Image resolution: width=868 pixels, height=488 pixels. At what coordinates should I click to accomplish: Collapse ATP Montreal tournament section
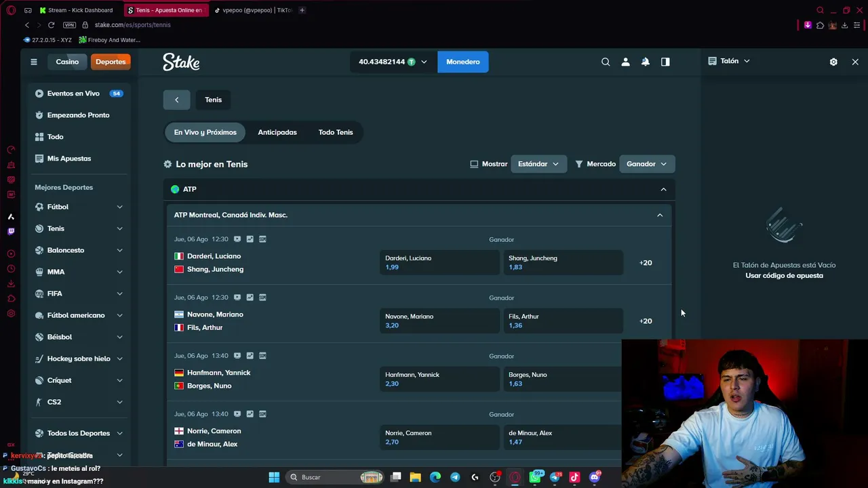pos(660,216)
